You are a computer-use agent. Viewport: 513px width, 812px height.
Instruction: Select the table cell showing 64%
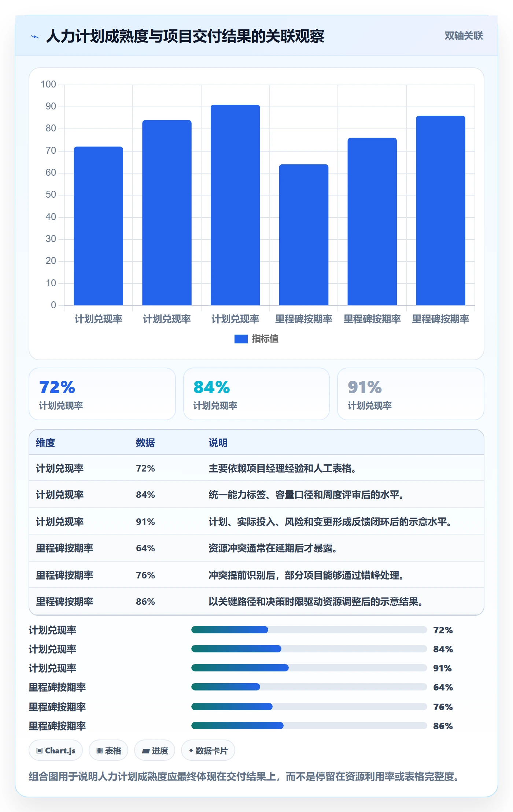click(x=145, y=548)
